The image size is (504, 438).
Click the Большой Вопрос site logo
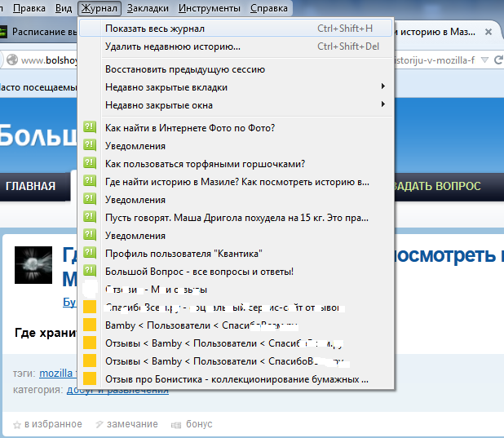(x=38, y=135)
